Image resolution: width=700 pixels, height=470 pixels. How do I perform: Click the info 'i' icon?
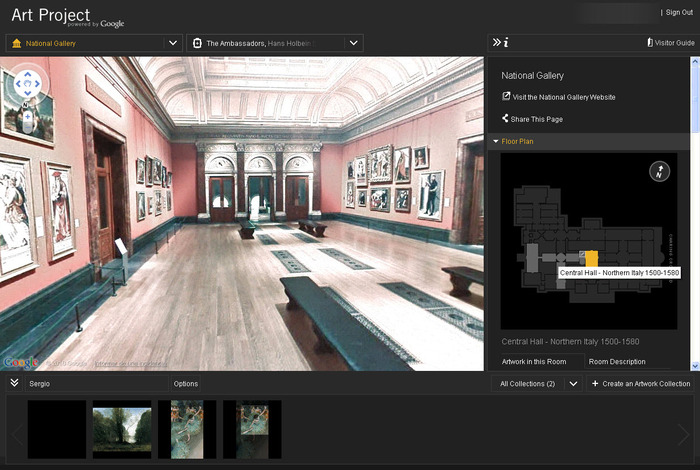(506, 42)
